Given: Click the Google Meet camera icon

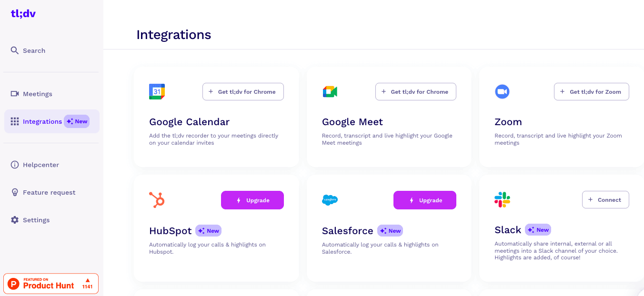Looking at the screenshot, I should coord(330,92).
